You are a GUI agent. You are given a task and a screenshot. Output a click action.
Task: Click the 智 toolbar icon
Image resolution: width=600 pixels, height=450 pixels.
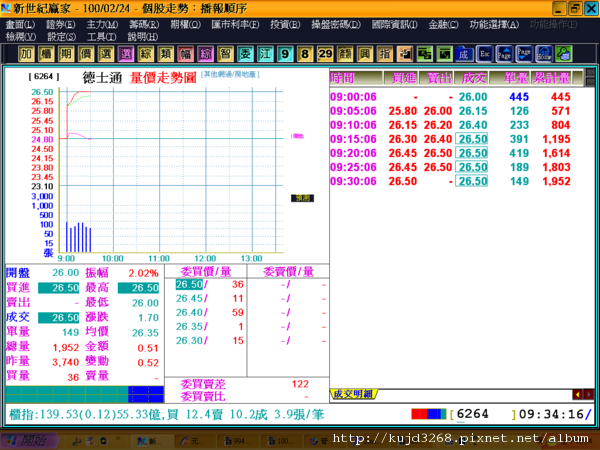225,54
